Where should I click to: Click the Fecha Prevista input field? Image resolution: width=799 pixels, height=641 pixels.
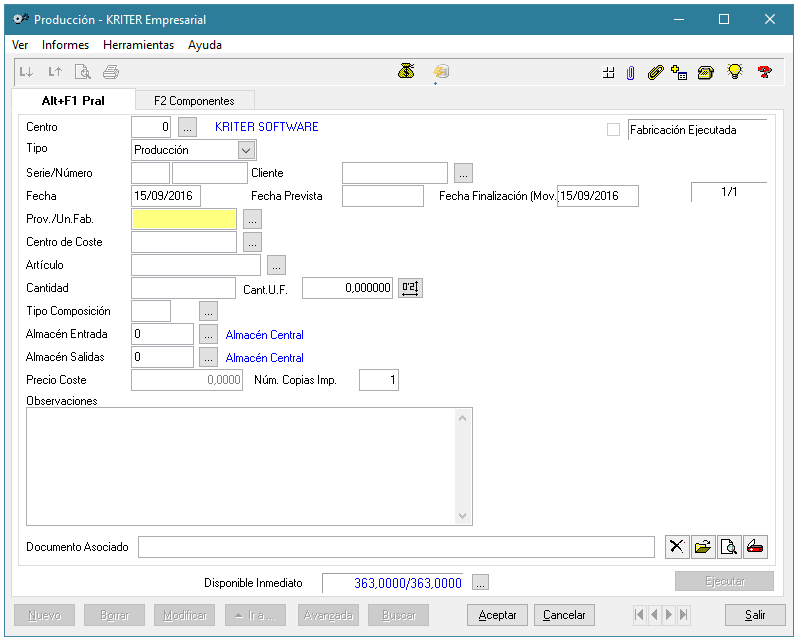383,196
